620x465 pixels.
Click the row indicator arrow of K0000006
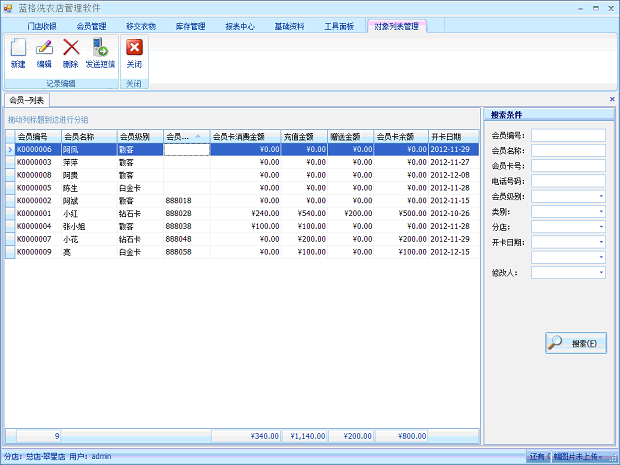[x=10, y=149]
